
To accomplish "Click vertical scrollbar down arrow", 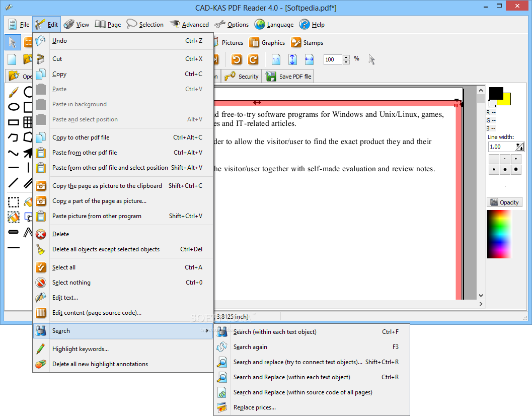I will pyautogui.click(x=481, y=296).
